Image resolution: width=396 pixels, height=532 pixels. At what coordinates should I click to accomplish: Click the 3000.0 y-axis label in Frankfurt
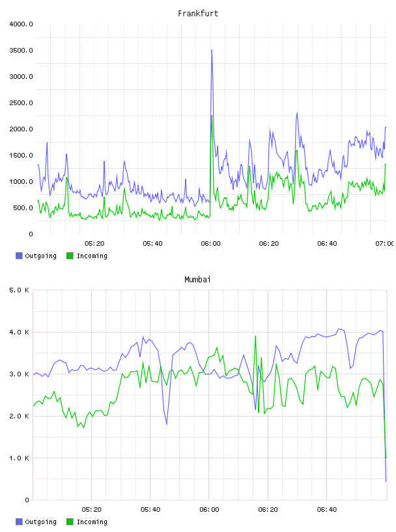pos(21,77)
